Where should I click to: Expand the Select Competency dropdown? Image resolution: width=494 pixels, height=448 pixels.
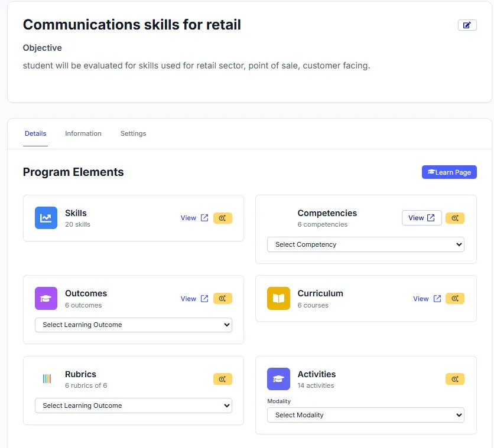[365, 244]
